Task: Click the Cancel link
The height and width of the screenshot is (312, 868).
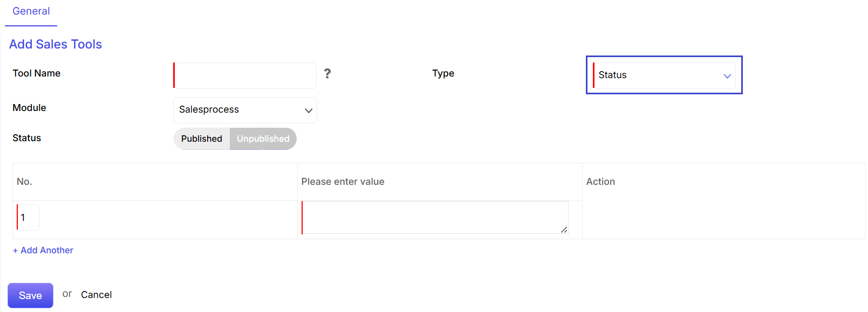Action: click(x=96, y=295)
